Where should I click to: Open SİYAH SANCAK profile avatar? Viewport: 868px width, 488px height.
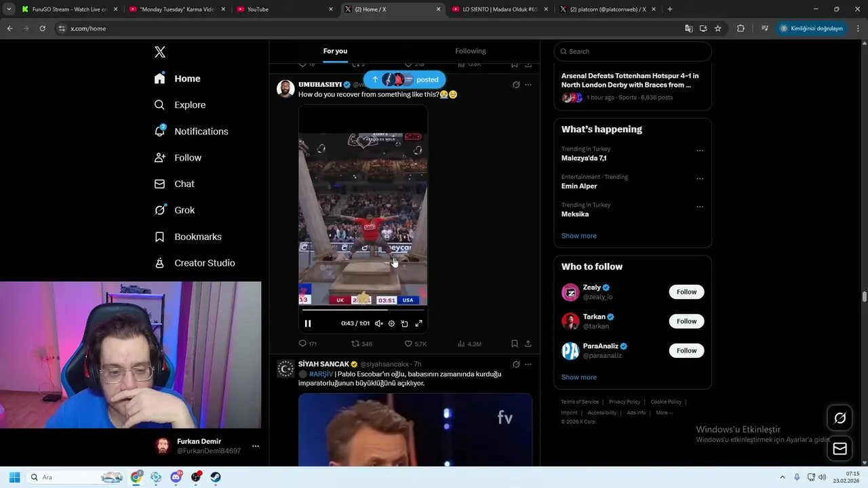pyautogui.click(x=285, y=369)
